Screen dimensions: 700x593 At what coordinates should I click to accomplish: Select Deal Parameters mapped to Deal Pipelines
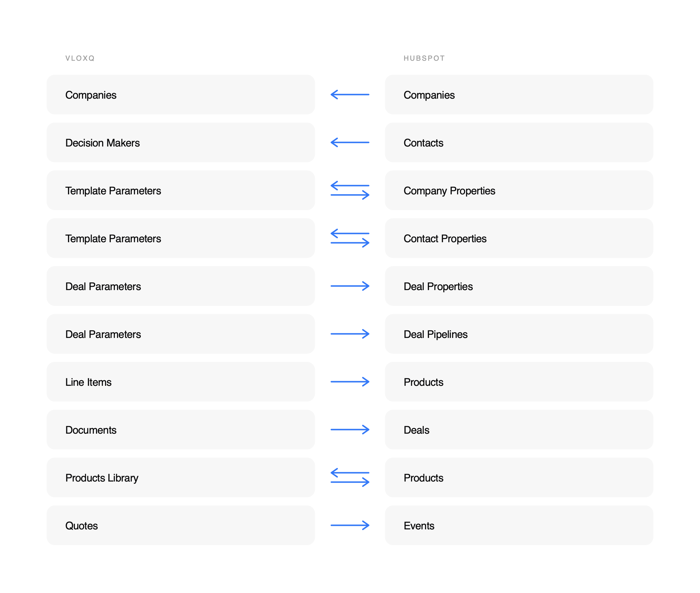[181, 334]
